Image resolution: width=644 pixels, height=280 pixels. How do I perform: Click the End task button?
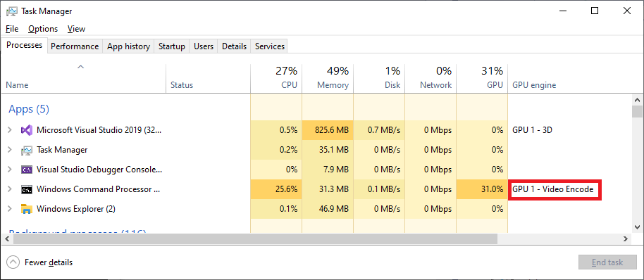coord(607,262)
